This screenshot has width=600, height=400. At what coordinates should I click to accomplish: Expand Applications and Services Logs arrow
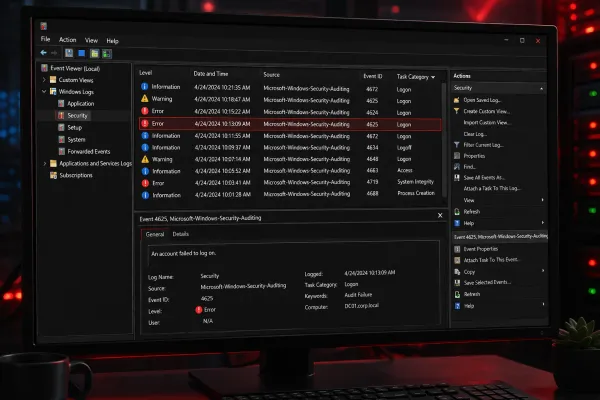click(x=45, y=163)
